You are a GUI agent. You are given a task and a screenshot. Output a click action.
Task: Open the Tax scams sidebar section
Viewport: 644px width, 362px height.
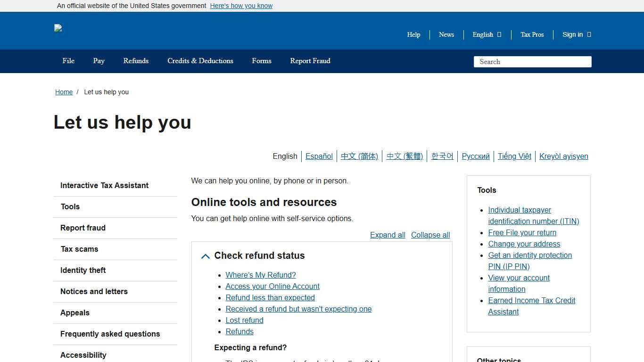79,249
